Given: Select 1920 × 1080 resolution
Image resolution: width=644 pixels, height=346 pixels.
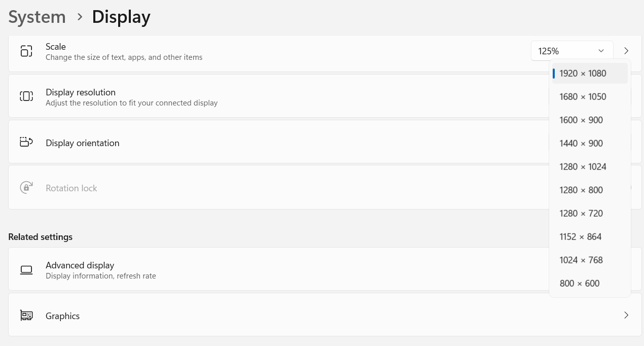Looking at the screenshot, I should pyautogui.click(x=583, y=74).
